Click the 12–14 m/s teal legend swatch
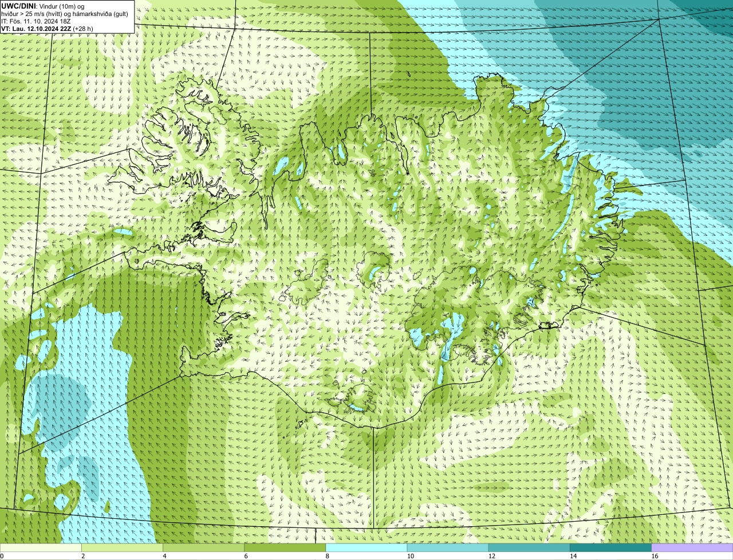Screen dimensions: 733x560 click(529, 547)
